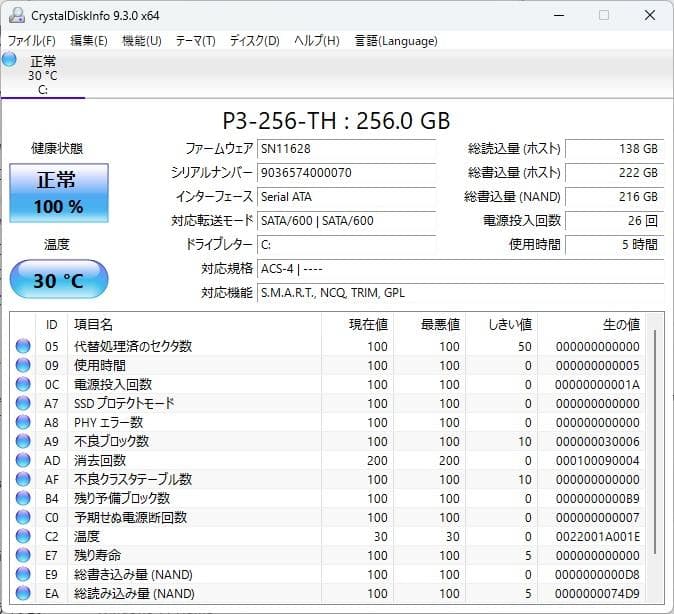Click the standard field ACS-4 | ----
This screenshot has height=614, width=674.
[x=461, y=269]
